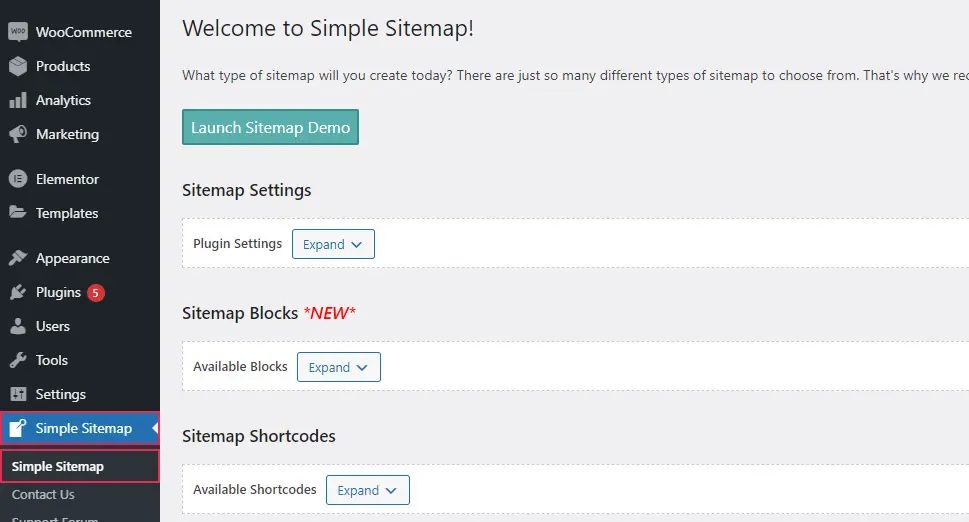
Task: Expand the Available Shortcodes section
Action: click(368, 490)
